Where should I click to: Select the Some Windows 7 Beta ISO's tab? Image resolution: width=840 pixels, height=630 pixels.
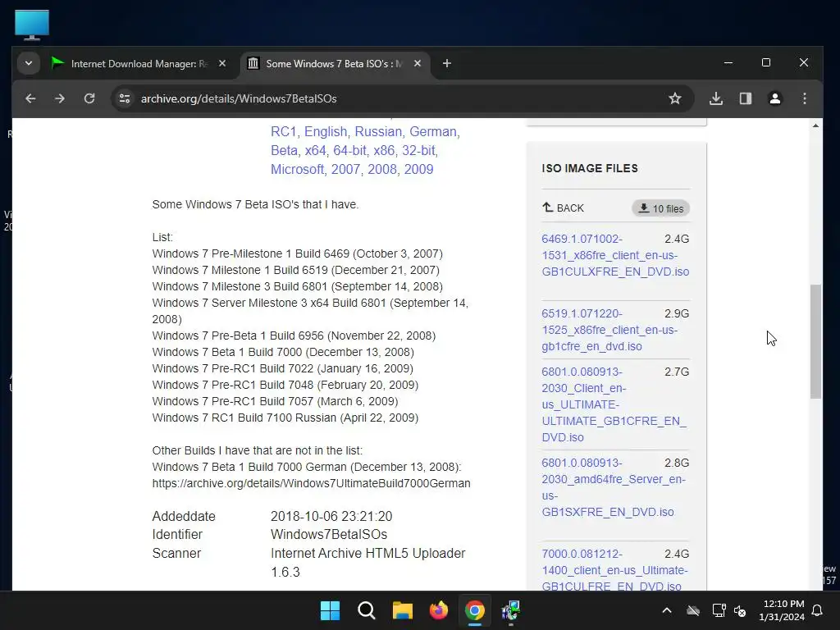point(335,64)
